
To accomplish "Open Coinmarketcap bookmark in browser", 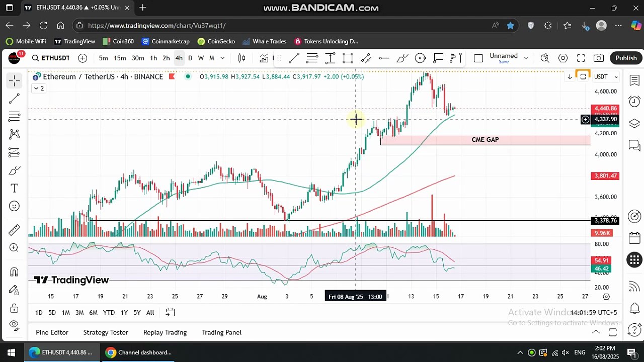I will pos(166,42).
